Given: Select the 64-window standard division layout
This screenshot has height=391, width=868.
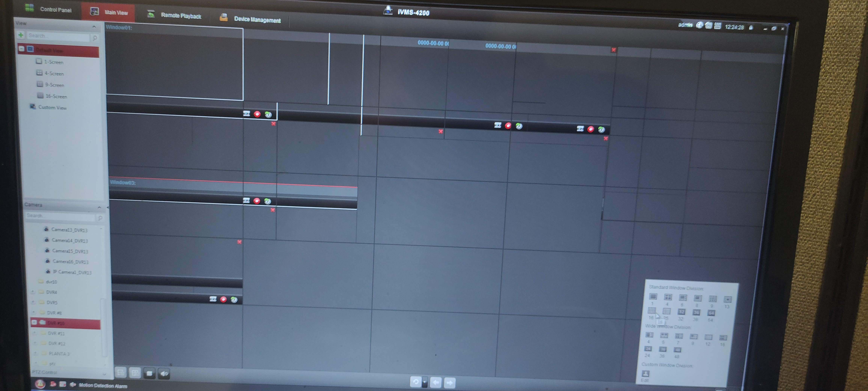Looking at the screenshot, I should (x=711, y=313).
